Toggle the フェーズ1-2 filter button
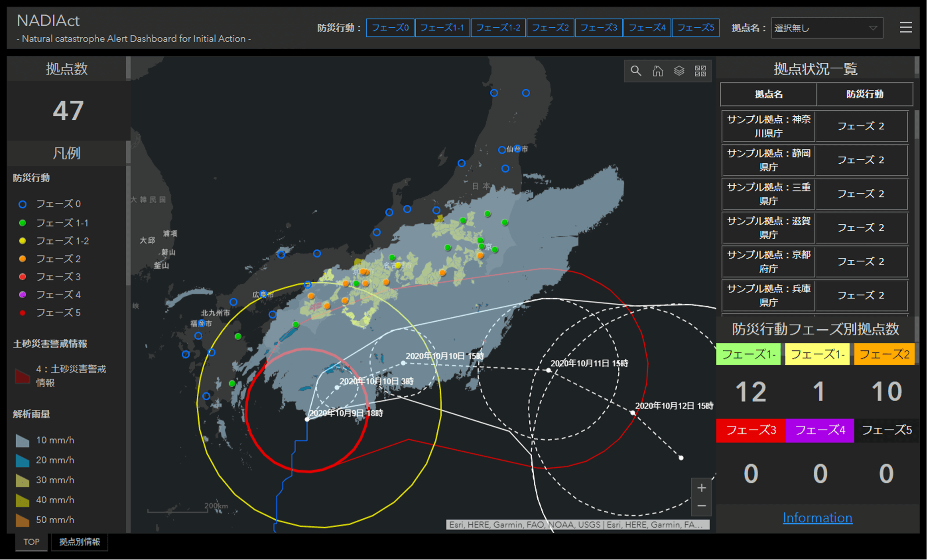 point(498,28)
